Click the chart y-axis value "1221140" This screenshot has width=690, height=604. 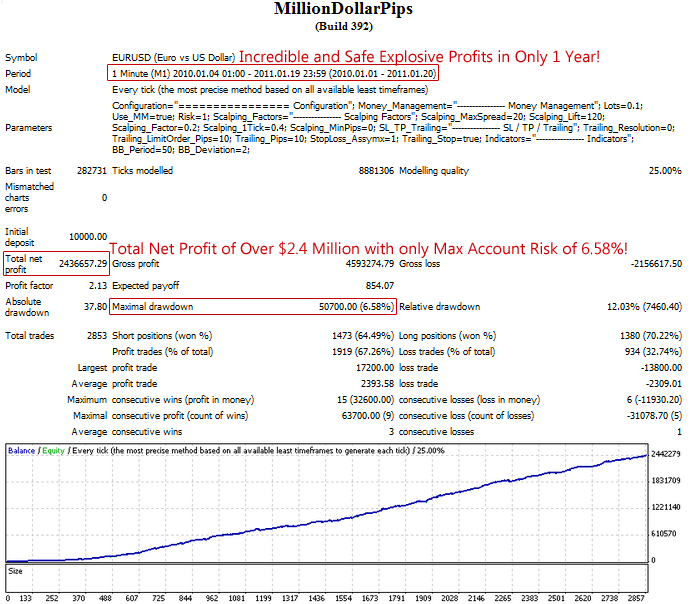point(666,507)
